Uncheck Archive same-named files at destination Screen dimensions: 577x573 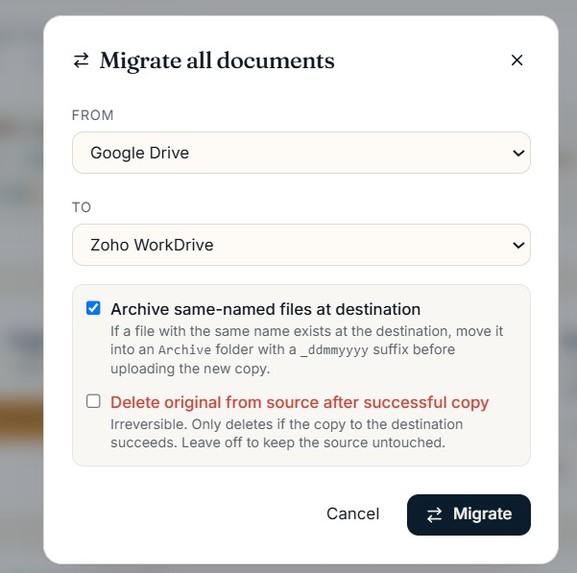93,308
